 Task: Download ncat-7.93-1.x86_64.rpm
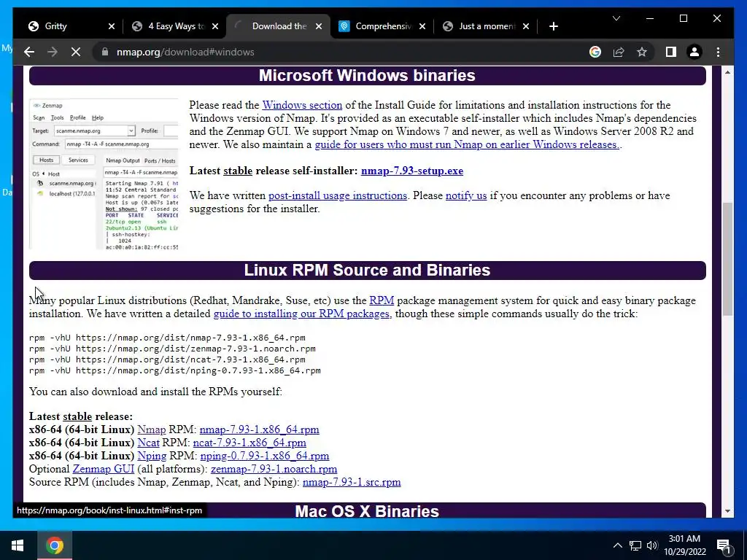pyautogui.click(x=249, y=443)
